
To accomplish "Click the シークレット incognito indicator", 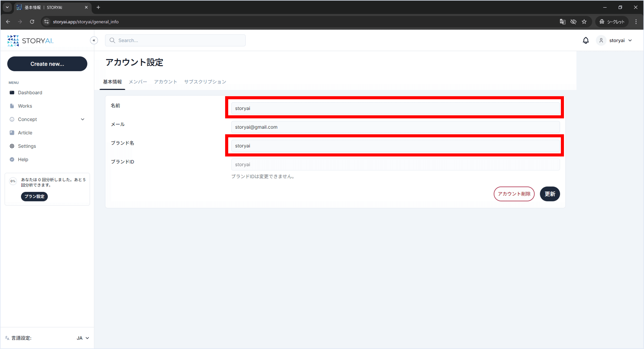I will pyautogui.click(x=612, y=22).
